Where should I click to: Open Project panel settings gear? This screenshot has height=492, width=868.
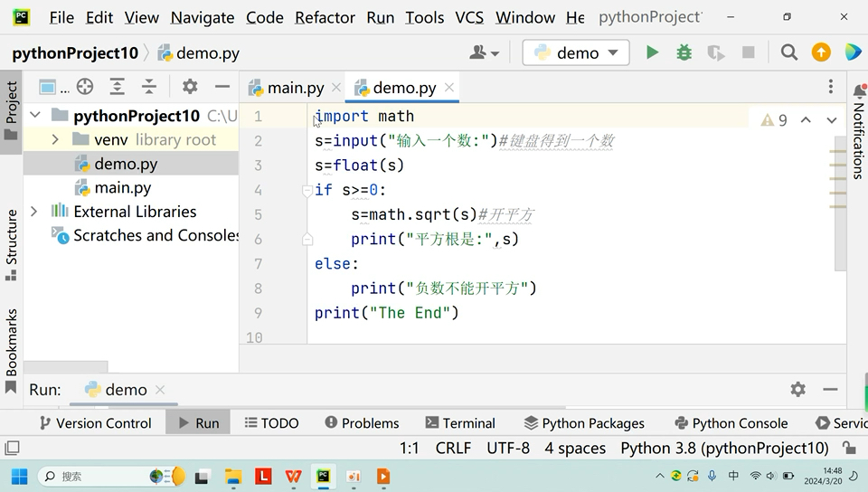pyautogui.click(x=190, y=87)
